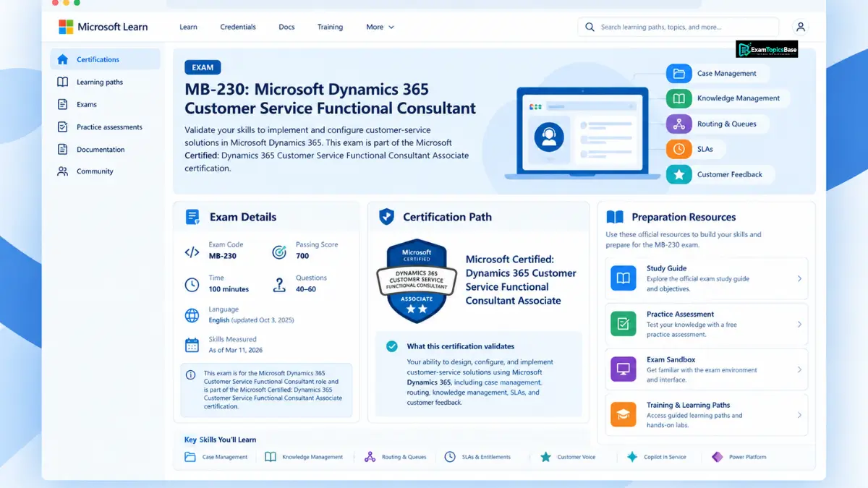The image size is (868, 488).
Task: Click the Questions mark icon
Action: coord(279,285)
